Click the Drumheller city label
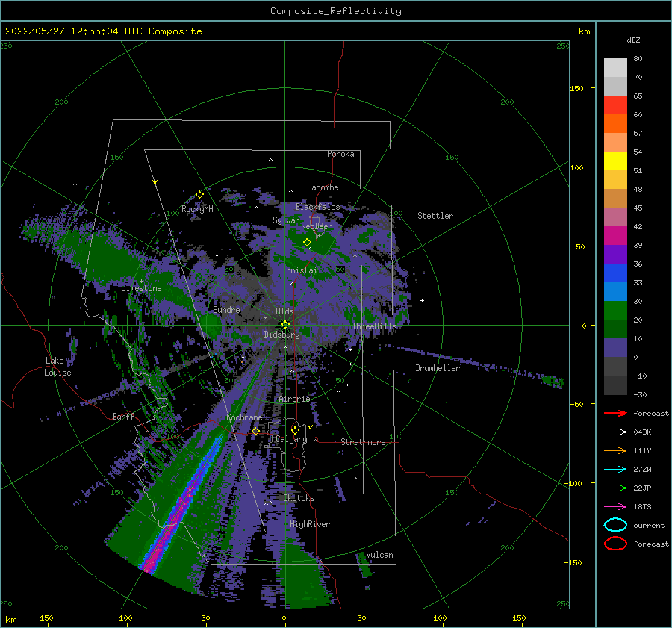This screenshot has width=672, height=628. click(438, 368)
